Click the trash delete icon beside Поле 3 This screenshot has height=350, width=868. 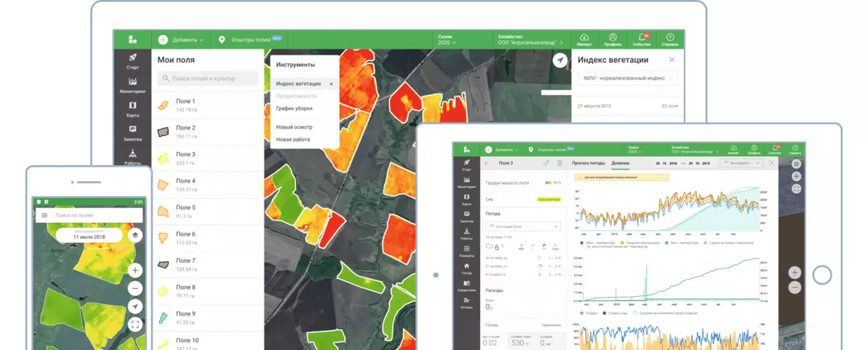click(x=559, y=163)
